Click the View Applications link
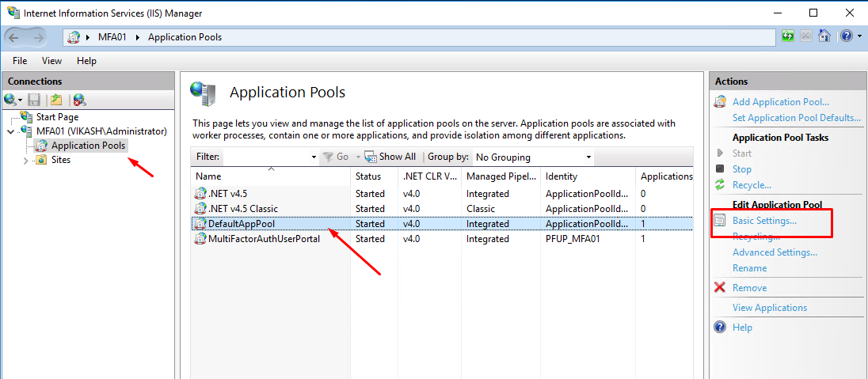 coord(770,308)
